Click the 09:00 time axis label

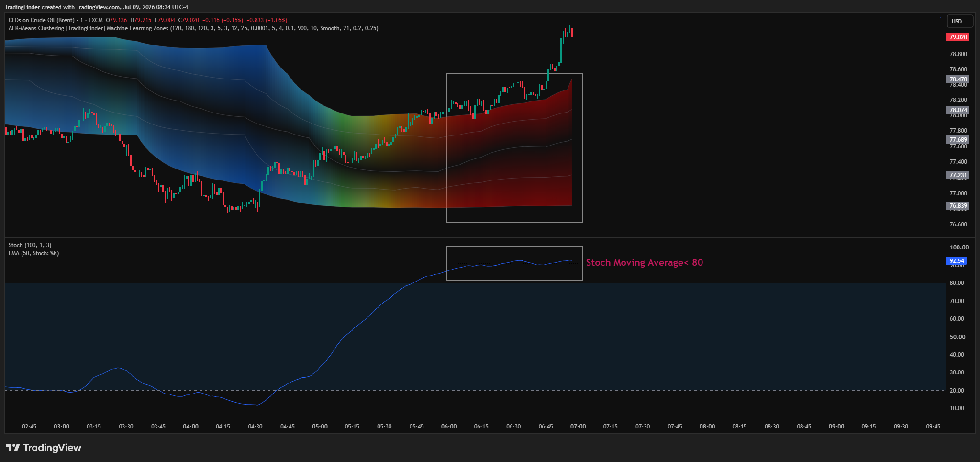[836, 427]
